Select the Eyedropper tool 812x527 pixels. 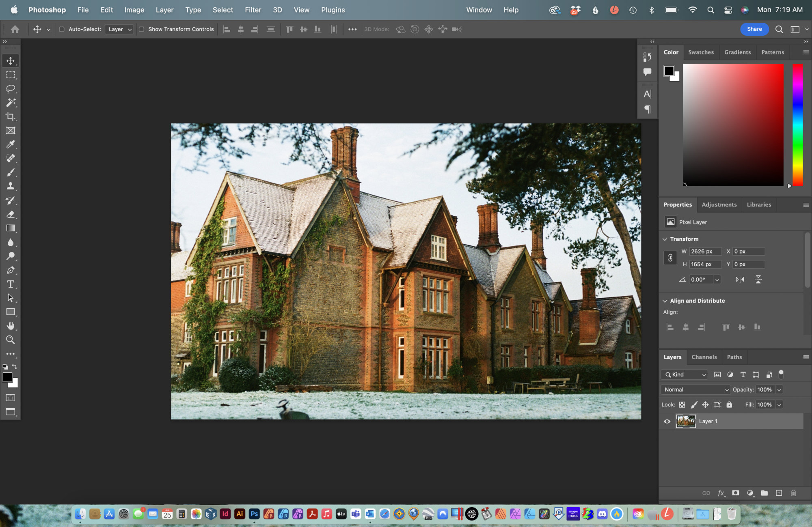pyautogui.click(x=11, y=144)
